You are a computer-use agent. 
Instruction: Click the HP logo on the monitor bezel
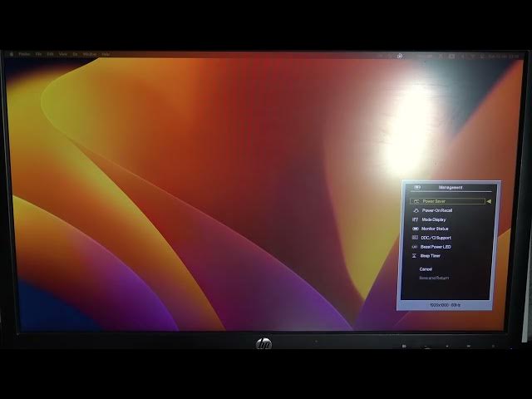(264, 343)
